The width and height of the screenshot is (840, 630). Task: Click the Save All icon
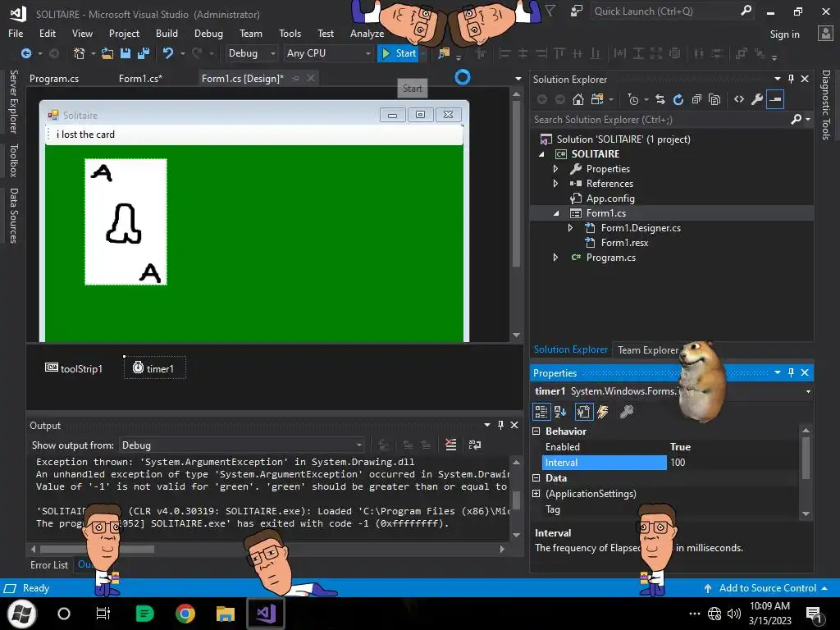point(143,53)
